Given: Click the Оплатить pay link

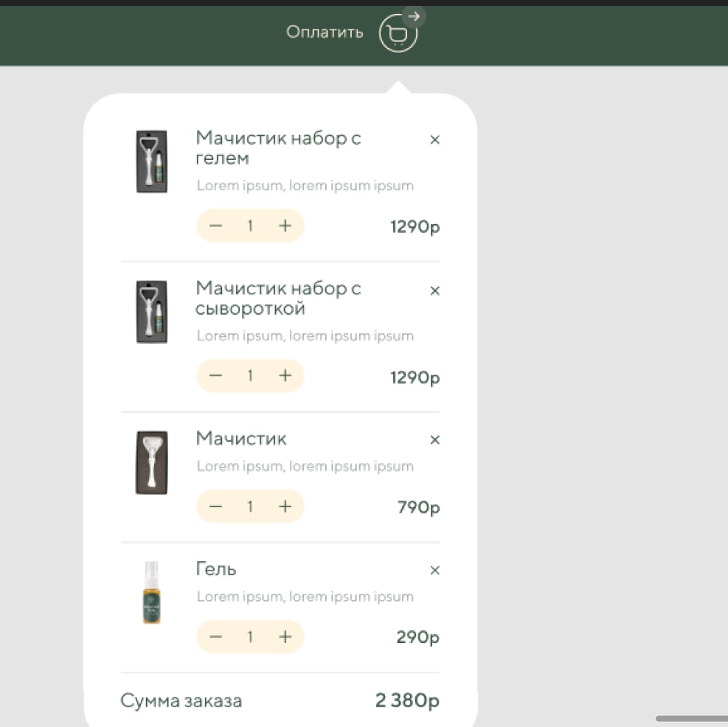Looking at the screenshot, I should [x=325, y=32].
